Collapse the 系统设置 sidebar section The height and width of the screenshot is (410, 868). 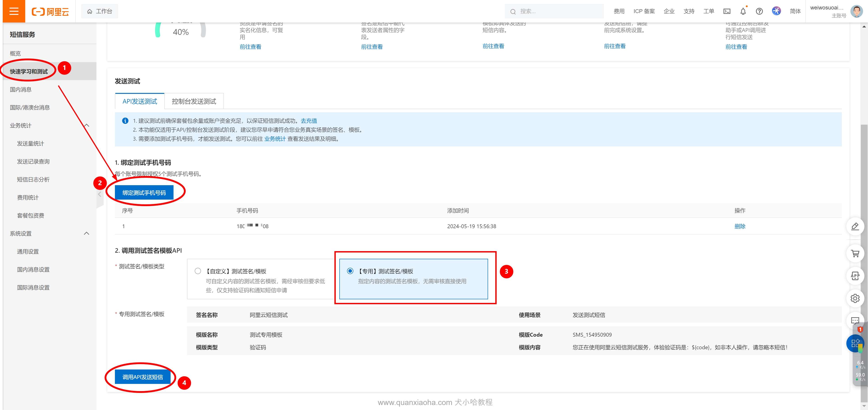tap(86, 233)
